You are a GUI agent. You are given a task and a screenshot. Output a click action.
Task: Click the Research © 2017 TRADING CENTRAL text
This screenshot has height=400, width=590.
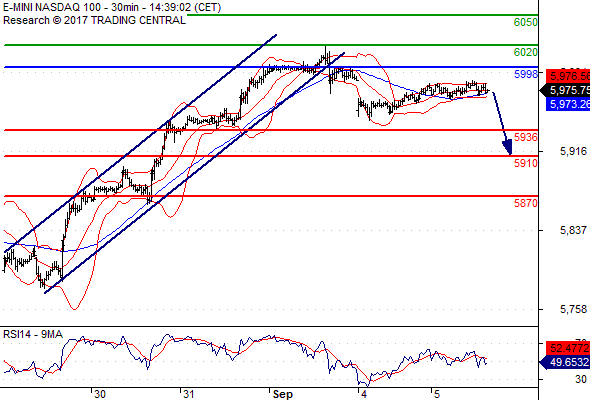94,20
